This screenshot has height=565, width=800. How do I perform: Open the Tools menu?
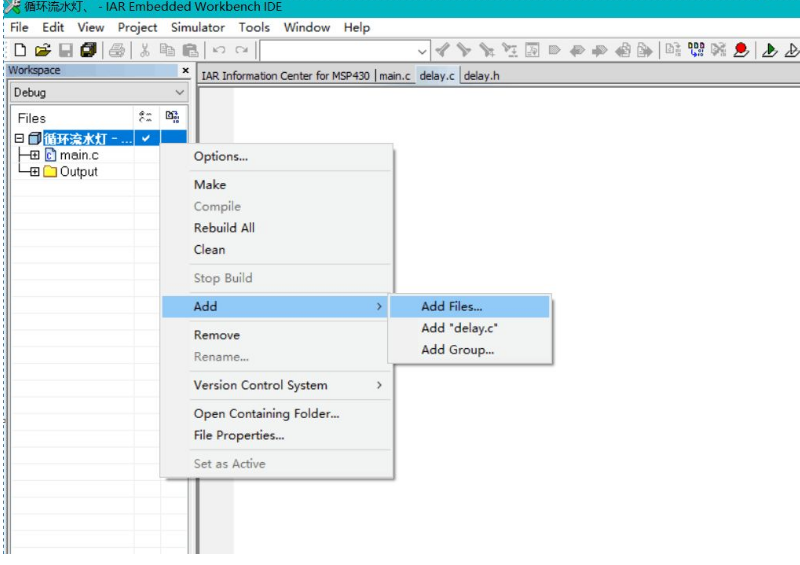click(254, 27)
